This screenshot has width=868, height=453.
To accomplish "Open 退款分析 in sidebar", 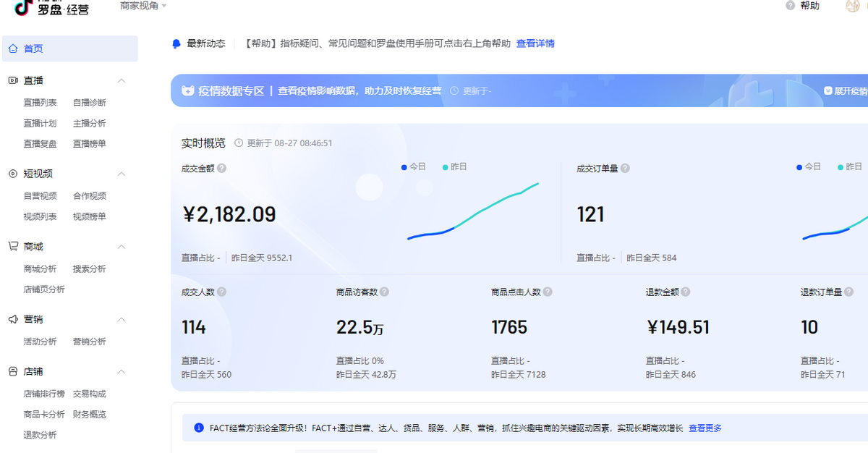I will click(40, 435).
